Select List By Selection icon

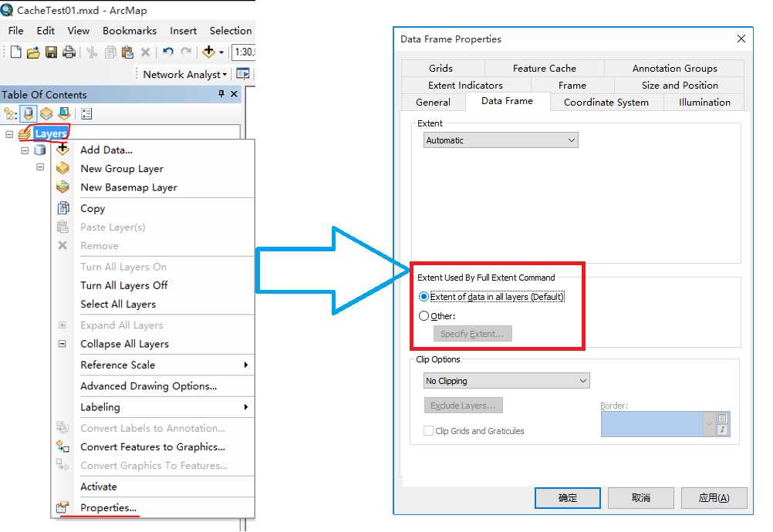tap(64, 114)
